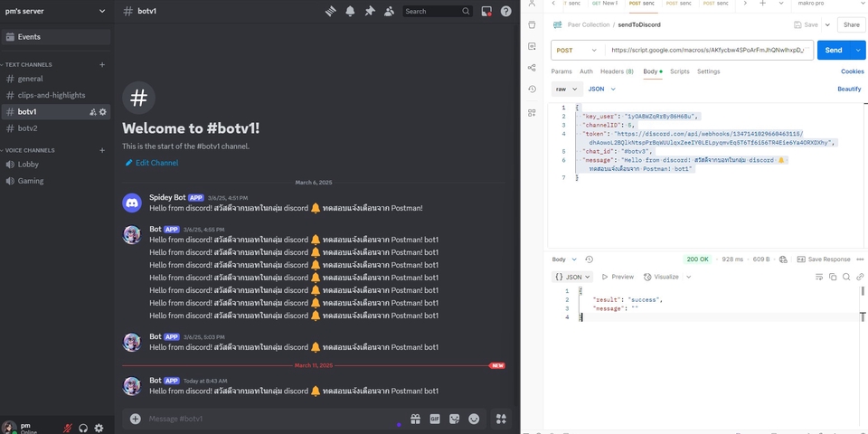Open Discord user settings gear
The width and height of the screenshot is (868, 434).
pos(99,428)
